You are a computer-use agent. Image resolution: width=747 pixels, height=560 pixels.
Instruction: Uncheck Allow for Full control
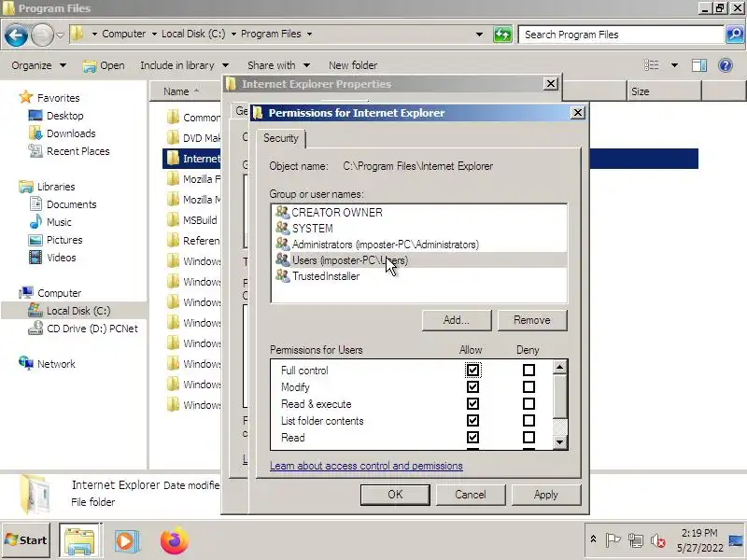[472, 370]
